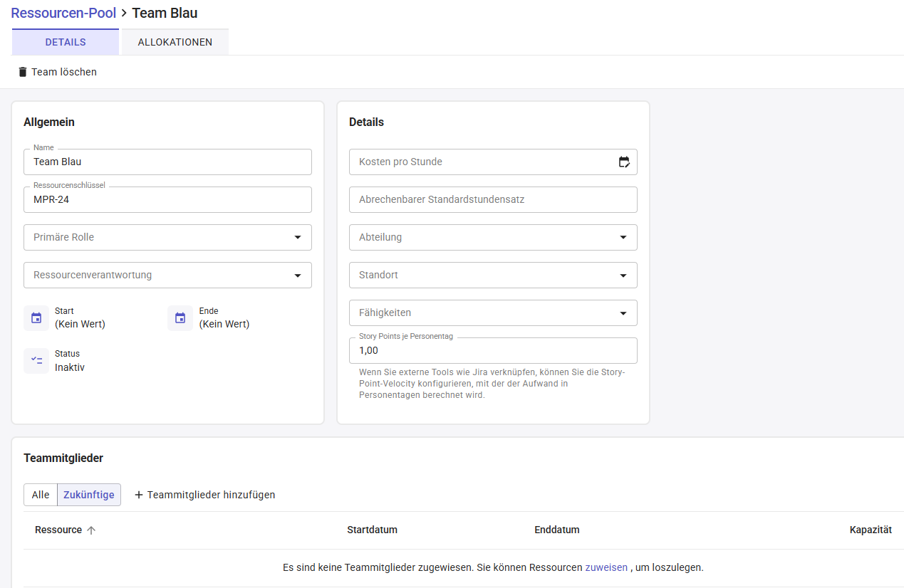The height and width of the screenshot is (588, 904).
Task: Select the Details tab
Action: [x=66, y=42]
